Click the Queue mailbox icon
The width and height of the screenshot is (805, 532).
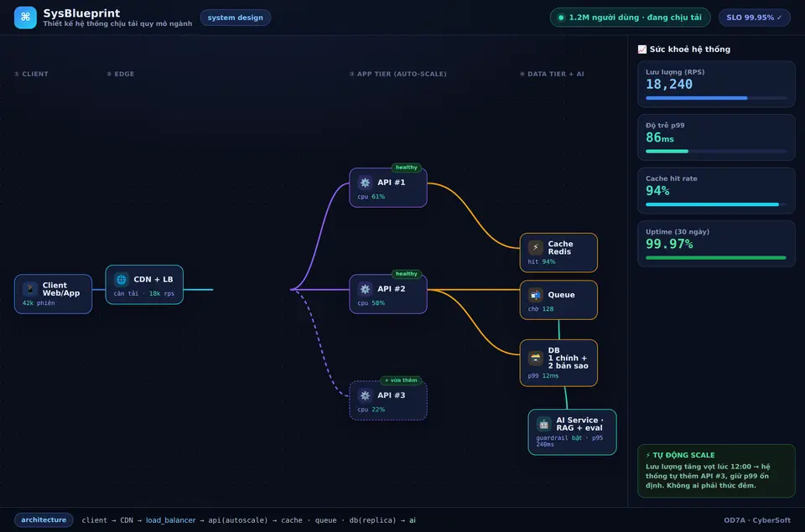(x=536, y=295)
